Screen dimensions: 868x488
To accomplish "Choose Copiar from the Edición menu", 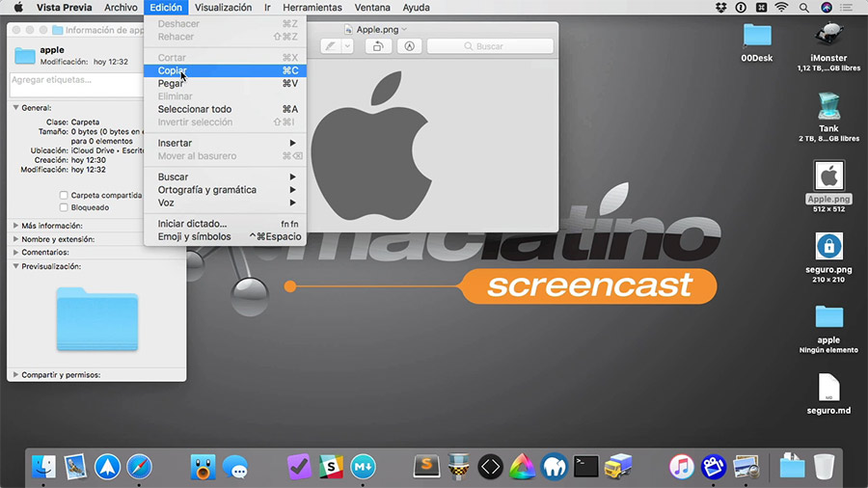I will pos(225,70).
